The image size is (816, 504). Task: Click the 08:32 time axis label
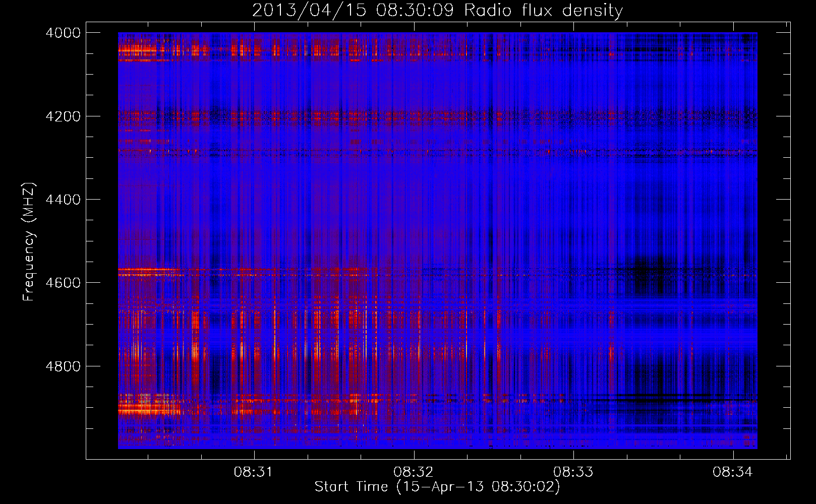pyautogui.click(x=414, y=472)
